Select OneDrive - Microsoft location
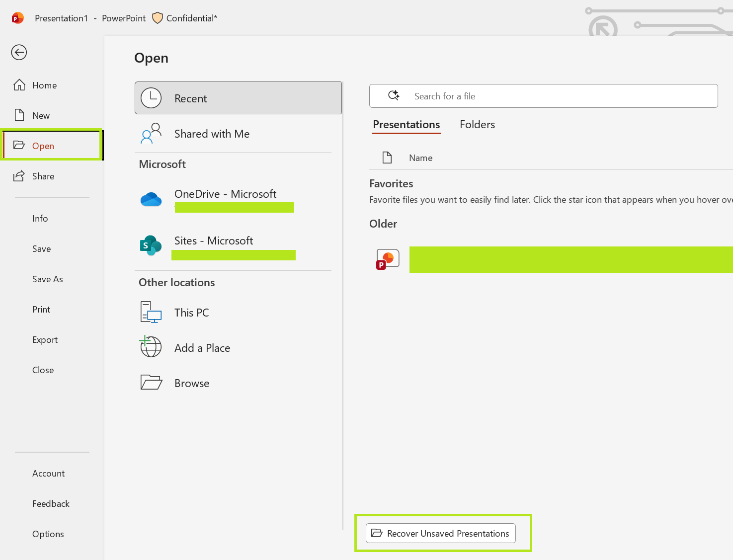The image size is (733, 560). (x=238, y=200)
